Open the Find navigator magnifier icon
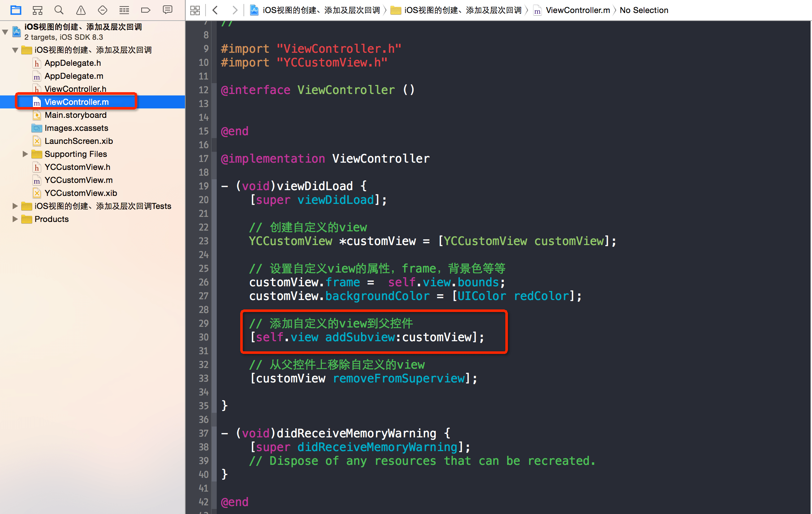812x514 pixels. click(59, 10)
